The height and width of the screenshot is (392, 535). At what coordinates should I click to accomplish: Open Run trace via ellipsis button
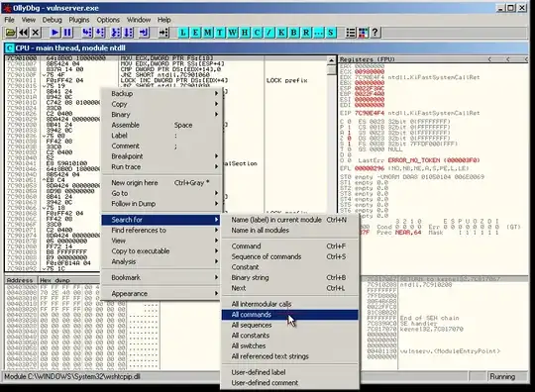tap(318, 33)
